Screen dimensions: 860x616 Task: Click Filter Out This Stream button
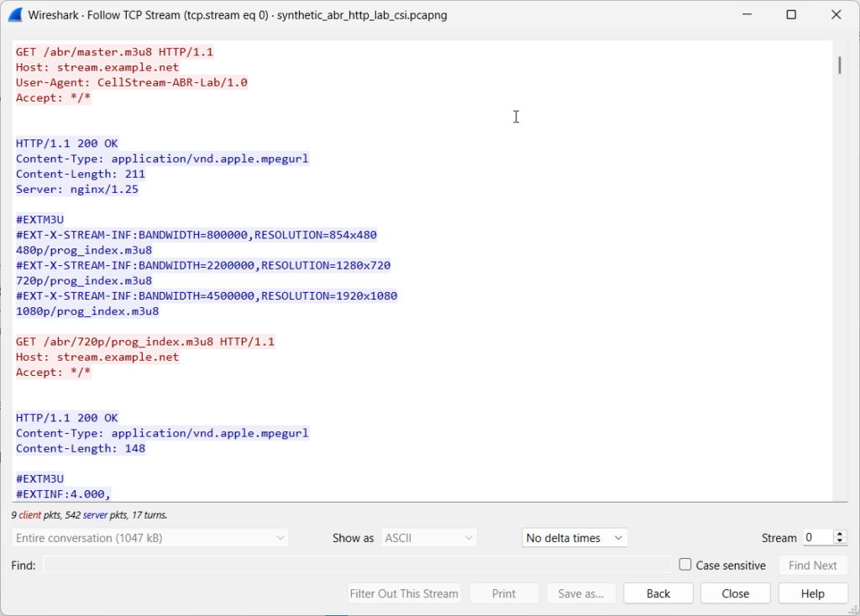(x=404, y=593)
